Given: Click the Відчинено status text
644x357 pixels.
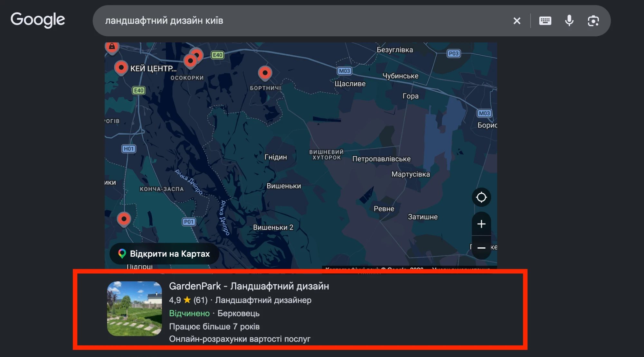Looking at the screenshot, I should click(x=189, y=313).
